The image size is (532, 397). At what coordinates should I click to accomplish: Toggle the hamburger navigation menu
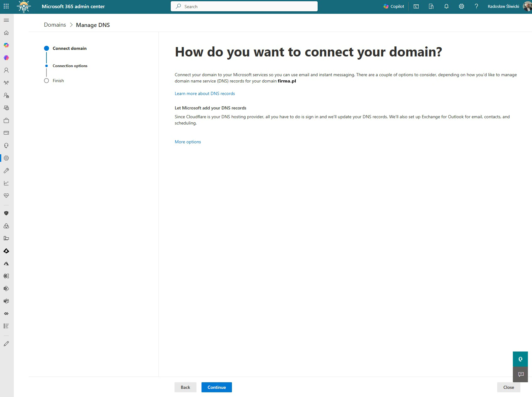click(6, 20)
